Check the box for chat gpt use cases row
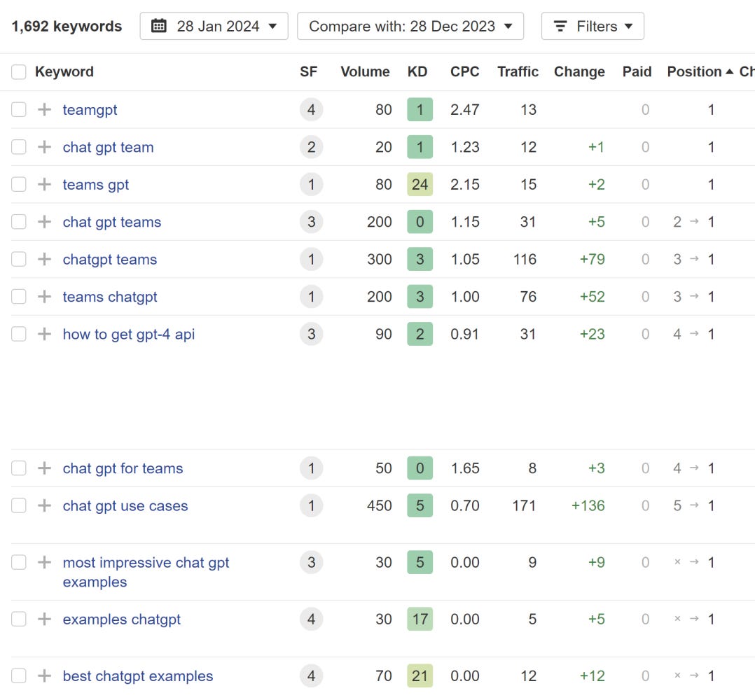This screenshot has width=755, height=700. [19, 505]
